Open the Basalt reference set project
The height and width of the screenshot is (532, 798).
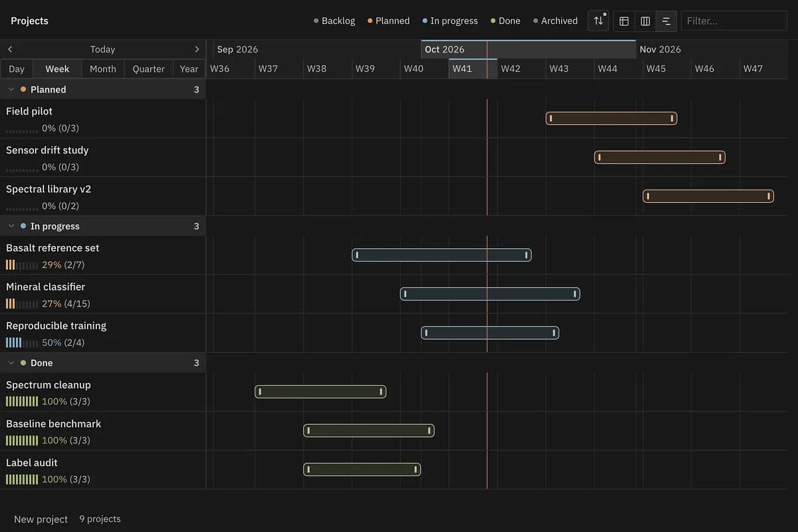(53, 248)
